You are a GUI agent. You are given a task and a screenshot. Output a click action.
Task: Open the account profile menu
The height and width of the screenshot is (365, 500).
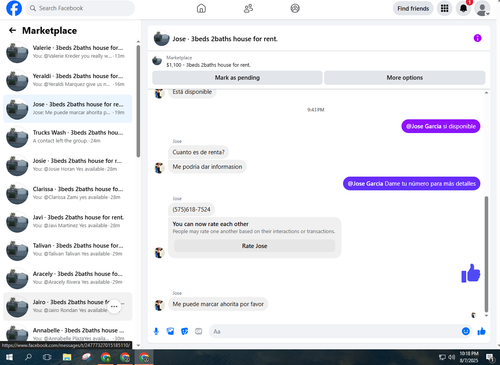[x=482, y=8]
